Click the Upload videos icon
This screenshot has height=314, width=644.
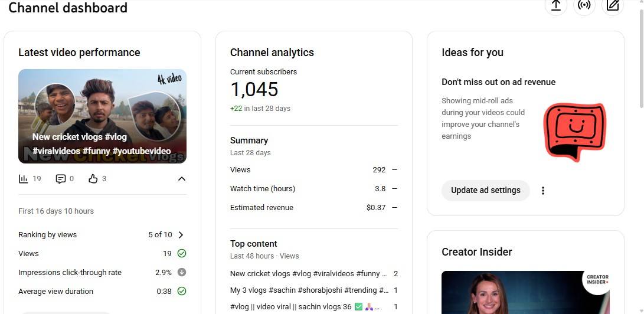555,6
